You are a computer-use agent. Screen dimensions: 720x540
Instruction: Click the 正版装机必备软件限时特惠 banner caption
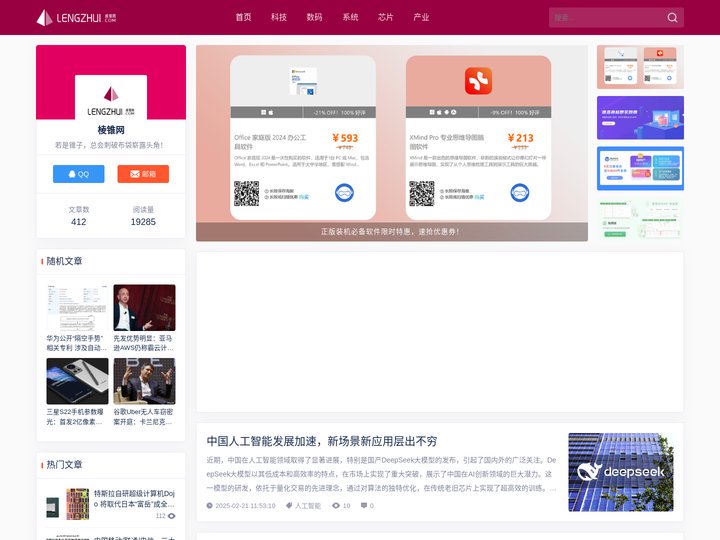coord(390,232)
